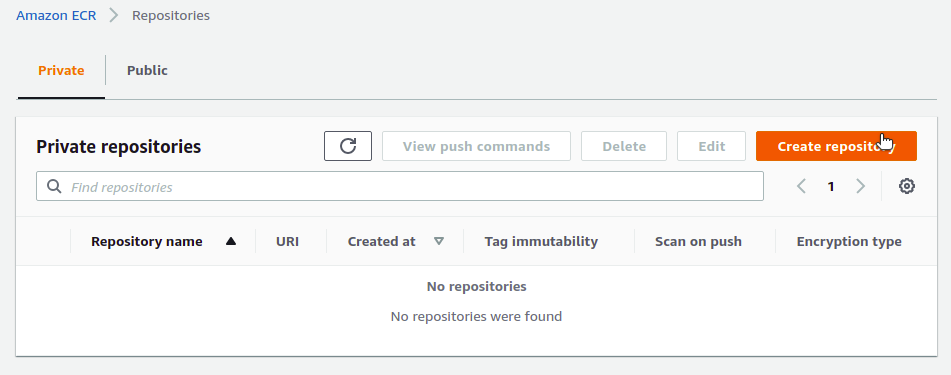This screenshot has height=375, width=951.
Task: Click View push commands button
Action: point(476,146)
